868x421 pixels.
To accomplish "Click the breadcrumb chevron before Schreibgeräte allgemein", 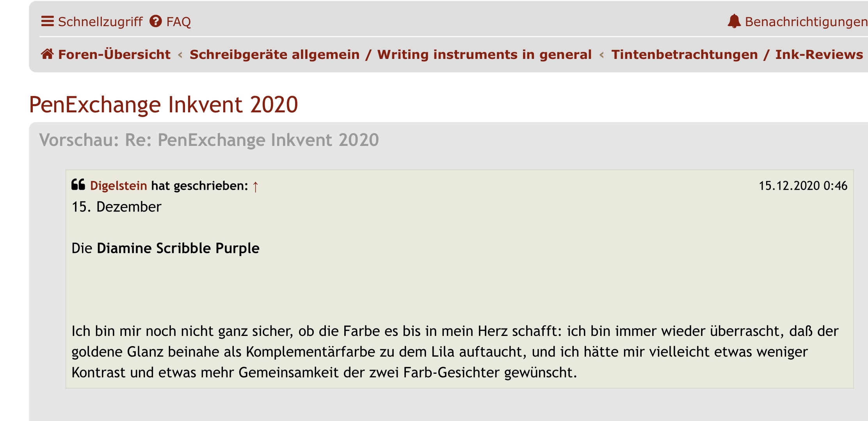I will click(180, 55).
